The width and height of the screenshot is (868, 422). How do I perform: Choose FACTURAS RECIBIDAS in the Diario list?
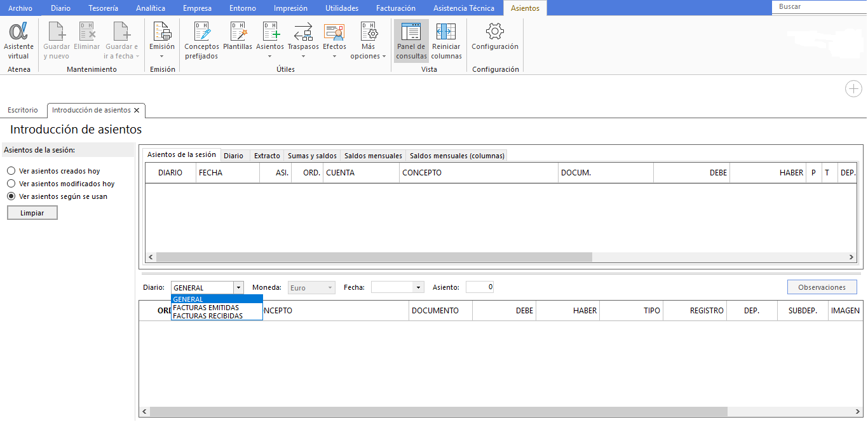[x=217, y=316]
